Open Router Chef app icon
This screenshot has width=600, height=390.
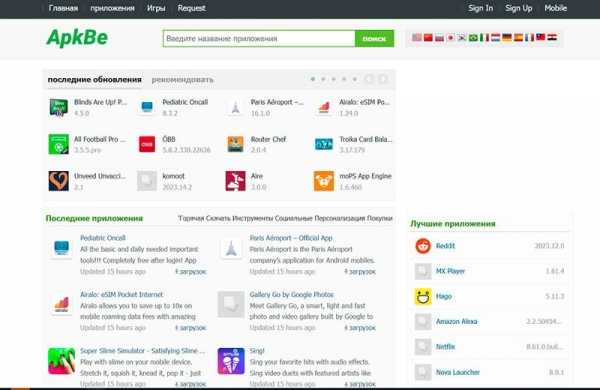(235, 144)
